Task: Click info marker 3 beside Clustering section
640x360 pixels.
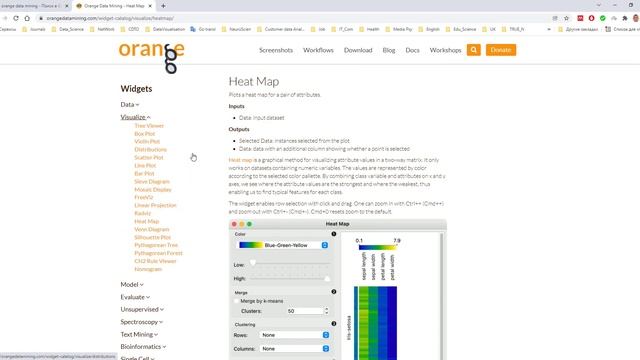Action: pos(334,324)
